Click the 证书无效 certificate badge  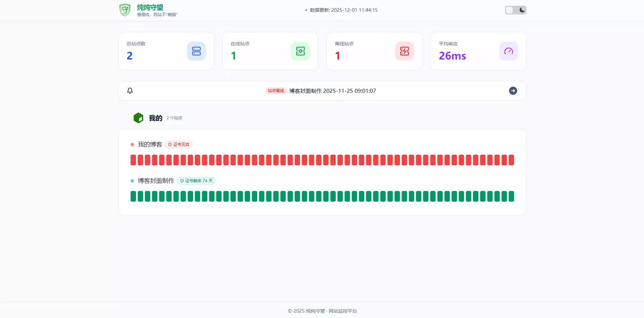[179, 145]
